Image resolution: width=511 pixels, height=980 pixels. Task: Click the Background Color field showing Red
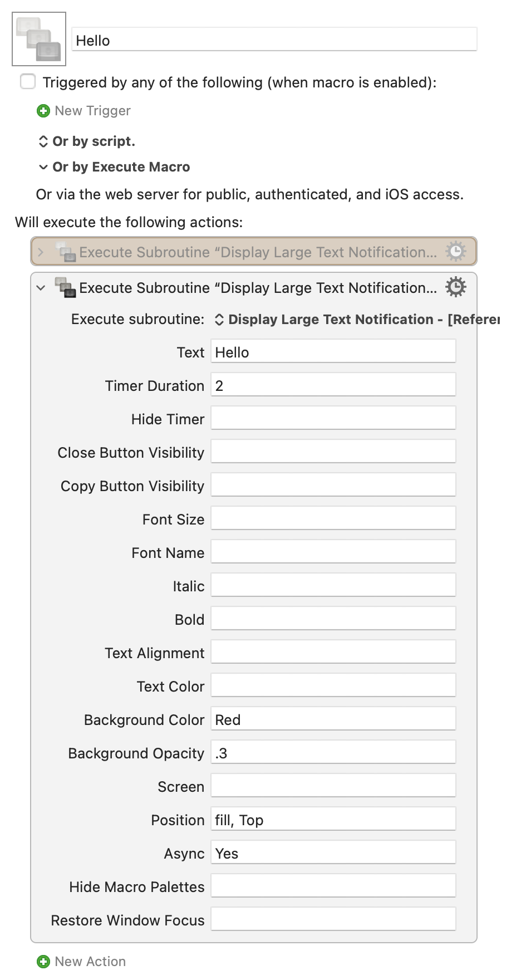click(333, 719)
